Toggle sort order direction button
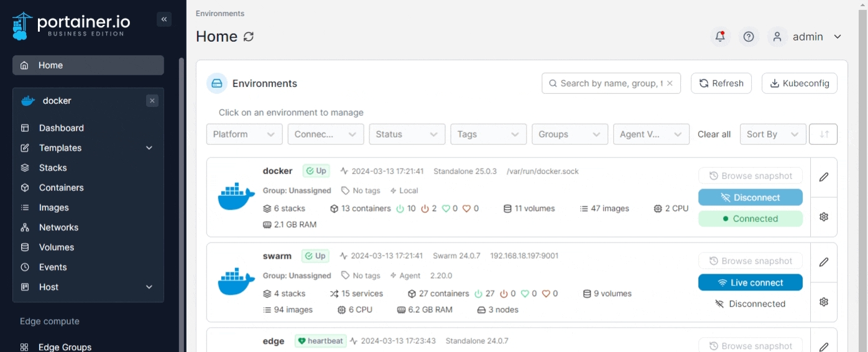868x352 pixels. coord(824,134)
